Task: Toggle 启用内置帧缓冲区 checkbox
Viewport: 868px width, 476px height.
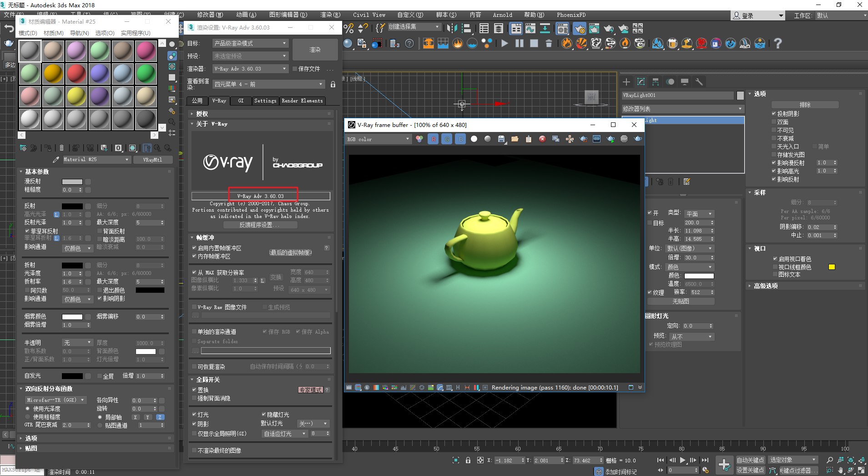Action: 194,248
